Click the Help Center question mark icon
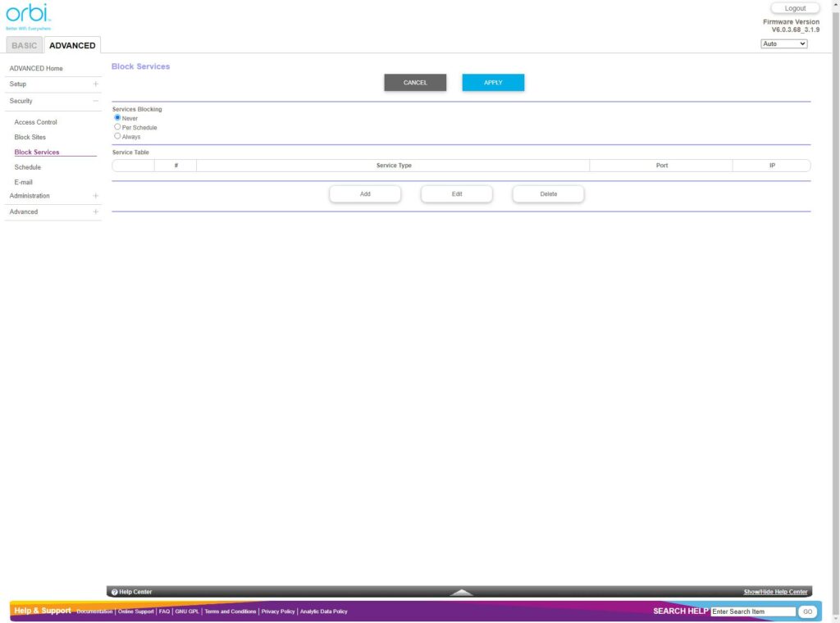The image size is (840, 623). 115,592
